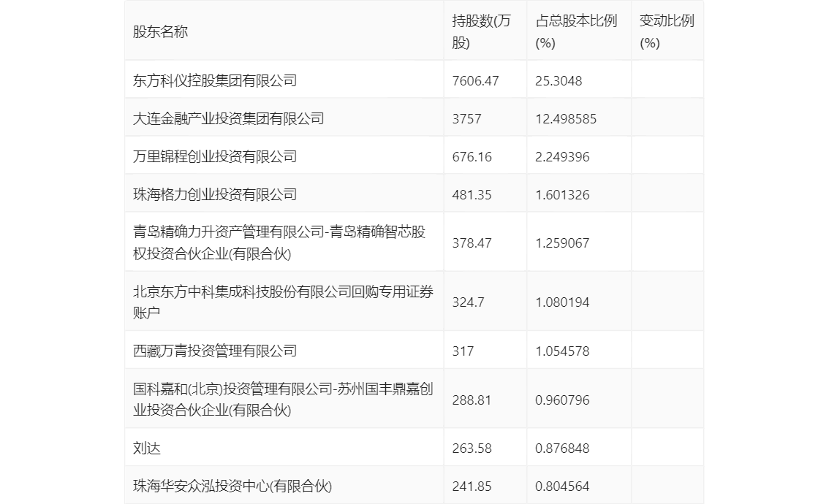This screenshot has height=504, width=829.
Task: Select the shareholding value 317
Action: point(463,351)
